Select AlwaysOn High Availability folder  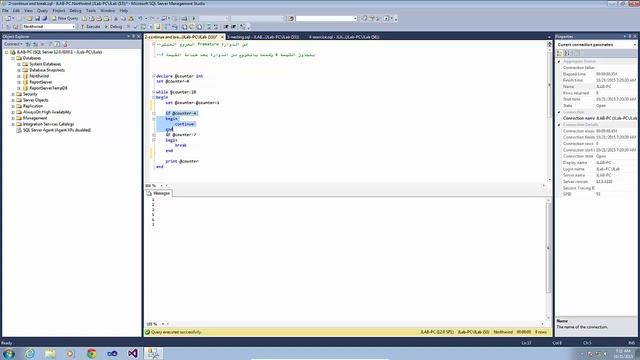(x=47, y=112)
